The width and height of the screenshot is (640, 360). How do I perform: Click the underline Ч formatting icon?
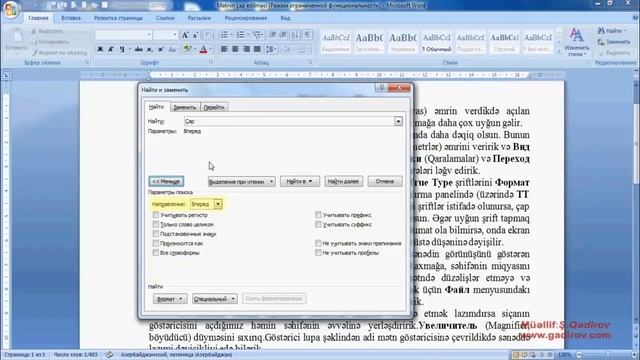tap(122, 49)
